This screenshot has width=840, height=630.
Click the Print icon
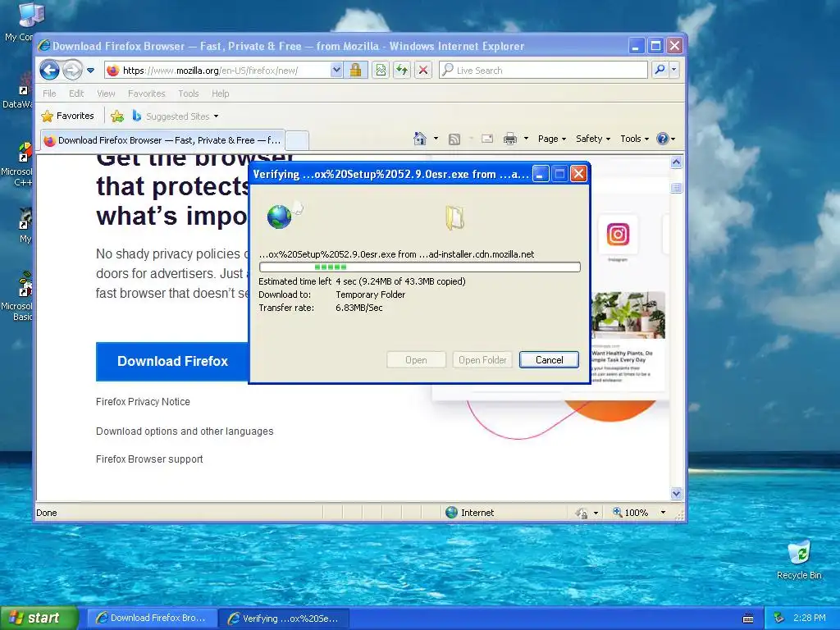click(x=510, y=139)
